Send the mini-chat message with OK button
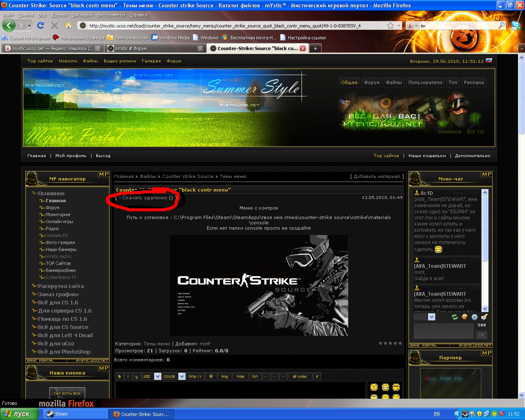Viewport: 525px width, 420px height. pyautogui.click(x=482, y=335)
